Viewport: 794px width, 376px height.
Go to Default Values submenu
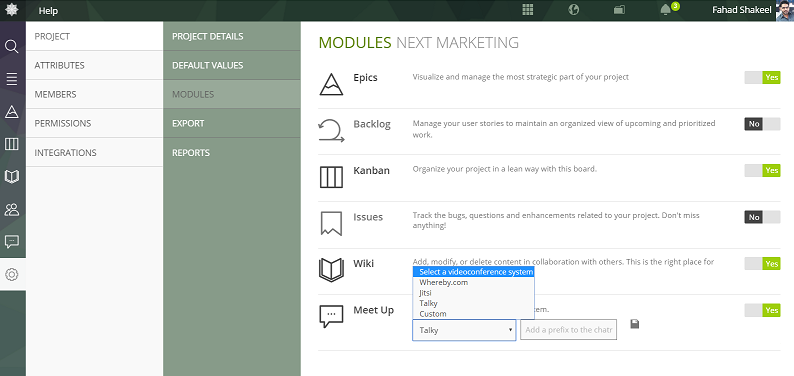coord(232,65)
